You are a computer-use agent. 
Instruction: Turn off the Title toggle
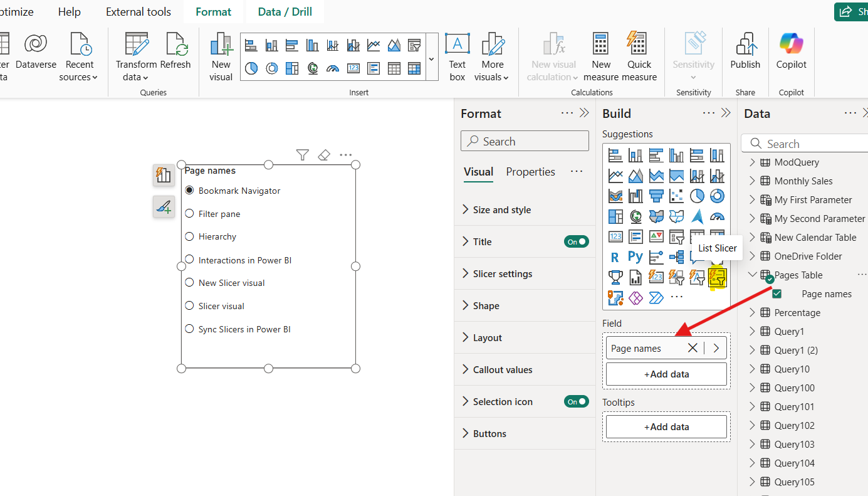[576, 241]
